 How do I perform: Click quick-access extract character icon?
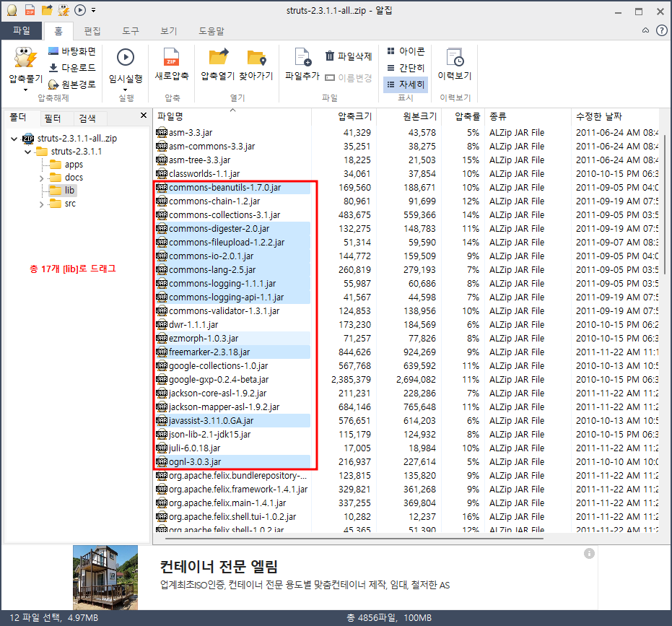pyautogui.click(x=64, y=10)
